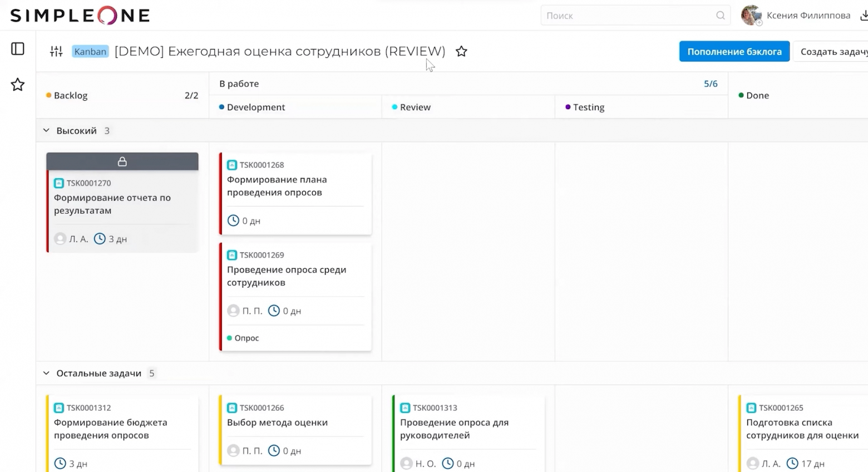Toggle the sidebar panel icon top left
This screenshot has height=472, width=868.
[x=17, y=49]
